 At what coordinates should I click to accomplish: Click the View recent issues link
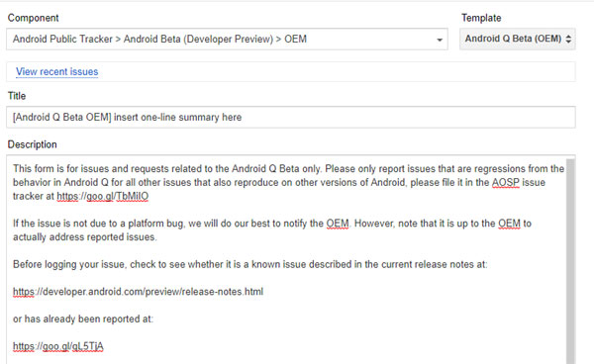coord(56,71)
